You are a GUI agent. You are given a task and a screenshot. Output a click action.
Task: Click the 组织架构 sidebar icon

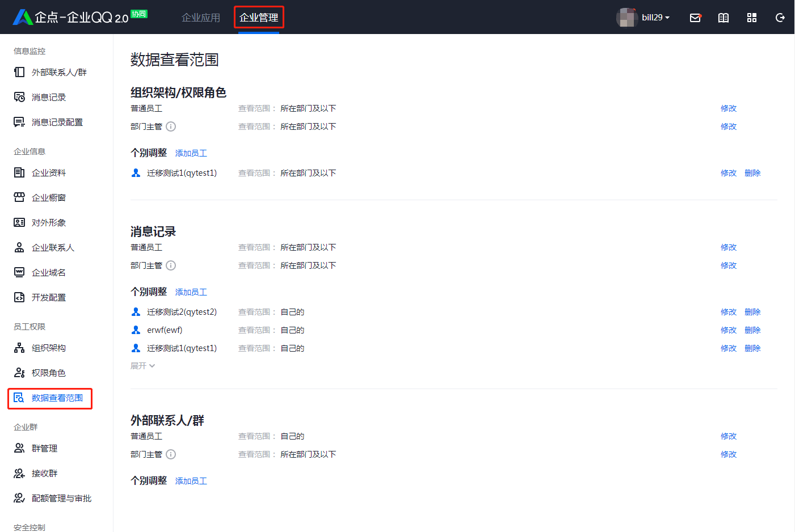[19, 348]
